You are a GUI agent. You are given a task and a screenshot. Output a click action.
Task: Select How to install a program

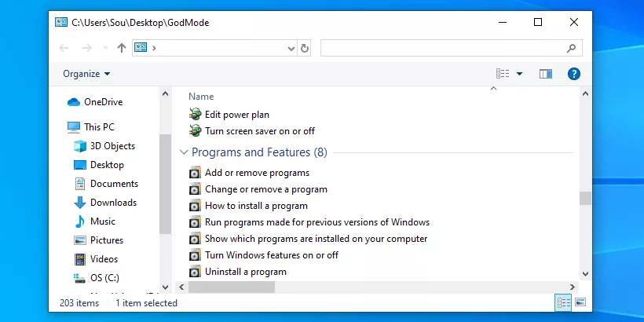pos(256,206)
